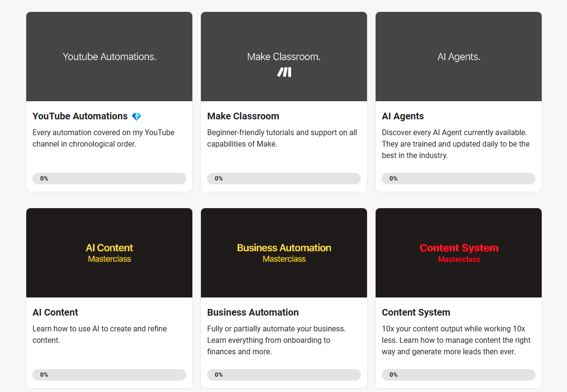The height and width of the screenshot is (392, 567).
Task: Open the Business Automation Masterclass thumbnail
Action: pyautogui.click(x=284, y=253)
